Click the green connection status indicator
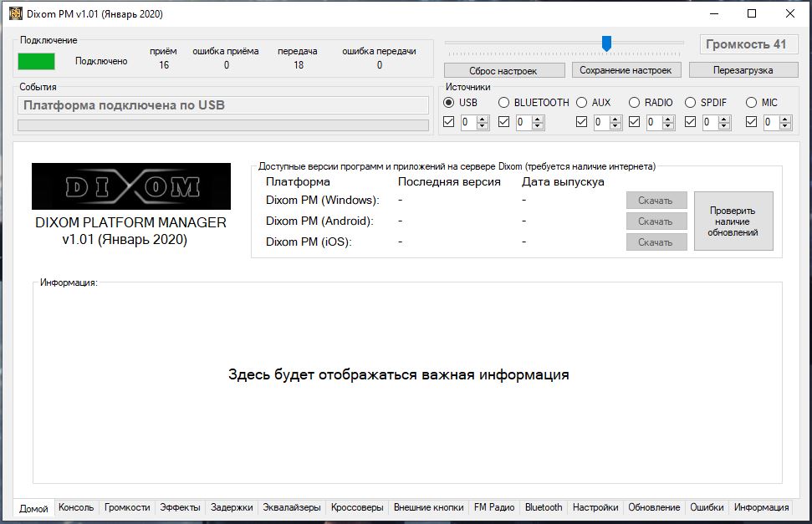 coord(37,61)
